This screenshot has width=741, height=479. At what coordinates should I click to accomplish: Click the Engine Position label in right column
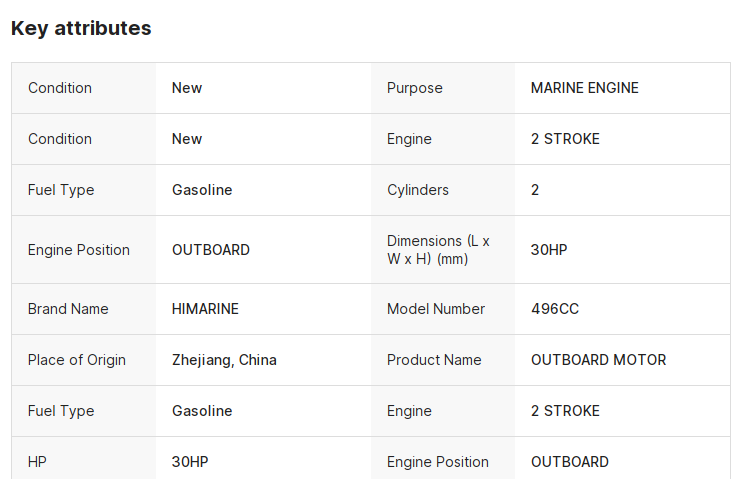point(438,462)
